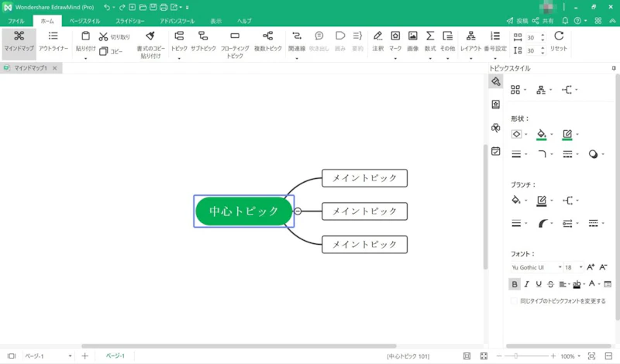Toggle Strikethrough font formatting

pyautogui.click(x=550, y=284)
